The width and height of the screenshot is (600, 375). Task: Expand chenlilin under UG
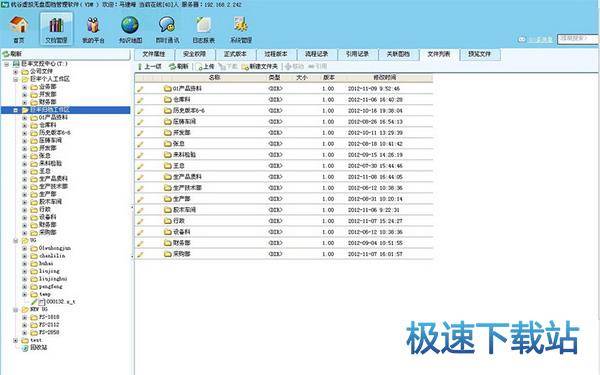click(x=24, y=256)
